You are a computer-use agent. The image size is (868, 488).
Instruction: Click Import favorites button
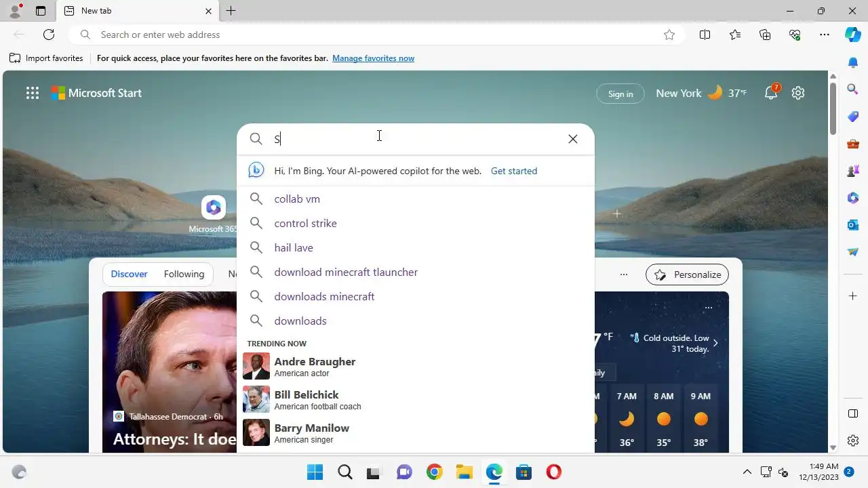coord(46,58)
